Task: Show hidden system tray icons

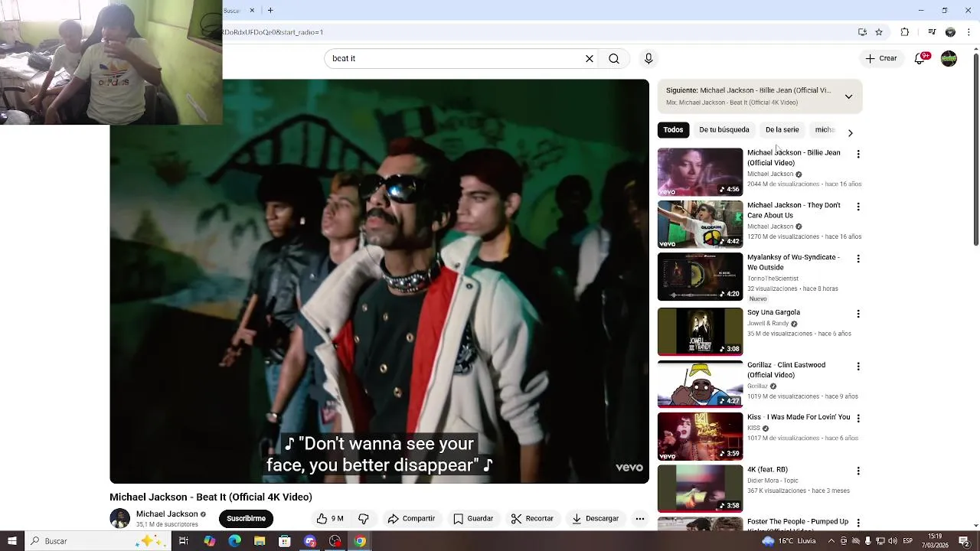Action: pyautogui.click(x=832, y=541)
